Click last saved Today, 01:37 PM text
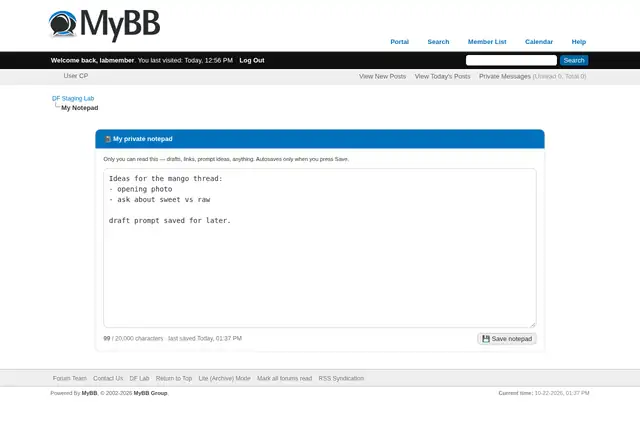640x430 pixels. pyautogui.click(x=205, y=339)
